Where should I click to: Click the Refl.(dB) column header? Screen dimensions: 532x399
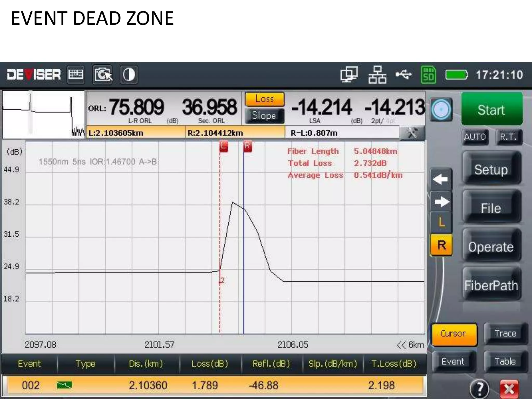(x=271, y=364)
